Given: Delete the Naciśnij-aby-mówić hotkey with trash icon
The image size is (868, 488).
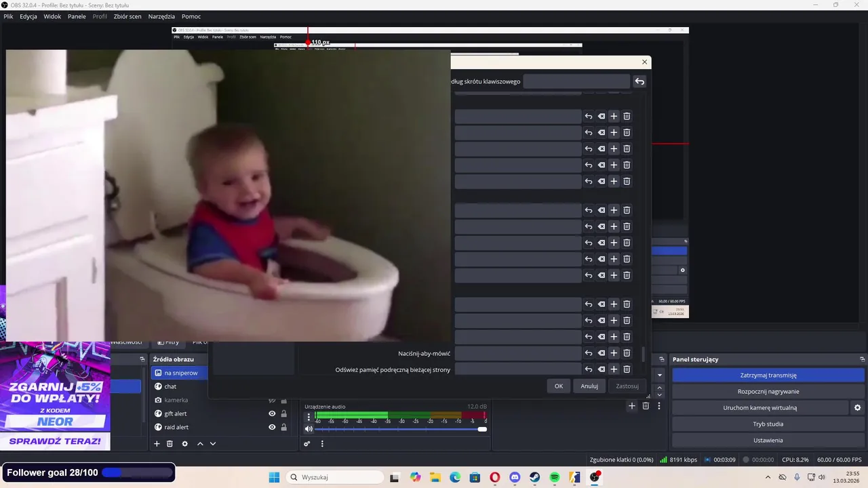Looking at the screenshot, I should coord(627,353).
